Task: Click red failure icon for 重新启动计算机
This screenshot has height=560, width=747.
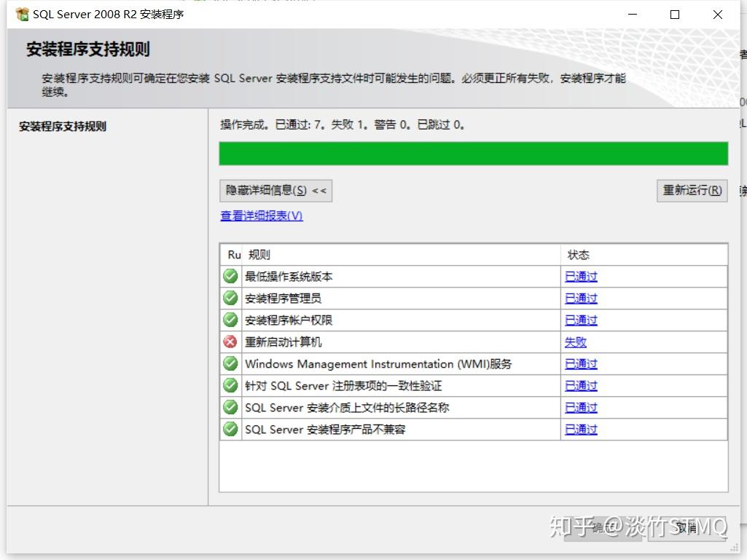Action: [230, 342]
